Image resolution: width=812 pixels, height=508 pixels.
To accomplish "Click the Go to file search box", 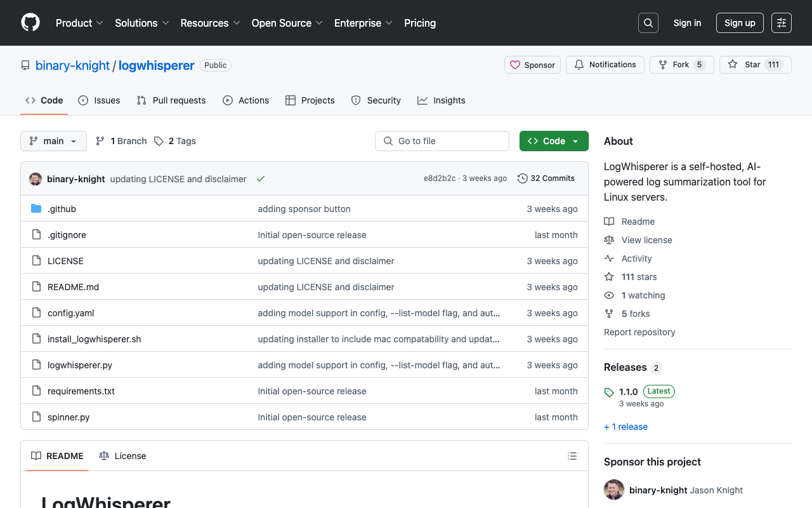I will coord(442,140).
